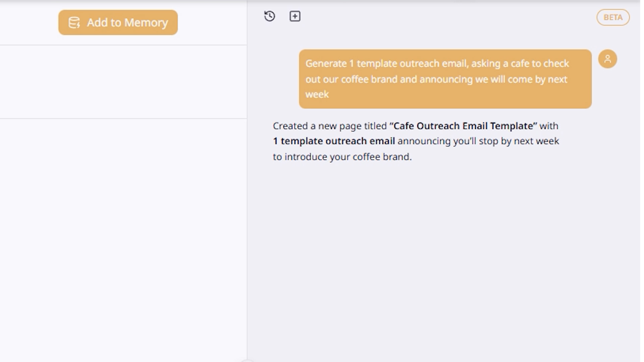
Task: Click the user avatar icon
Action: tap(607, 59)
